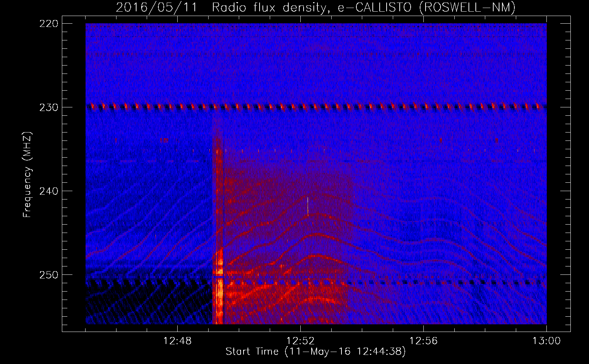589x364 pixels.
Task: Click the 12:52 time tick label
Action: point(301,341)
